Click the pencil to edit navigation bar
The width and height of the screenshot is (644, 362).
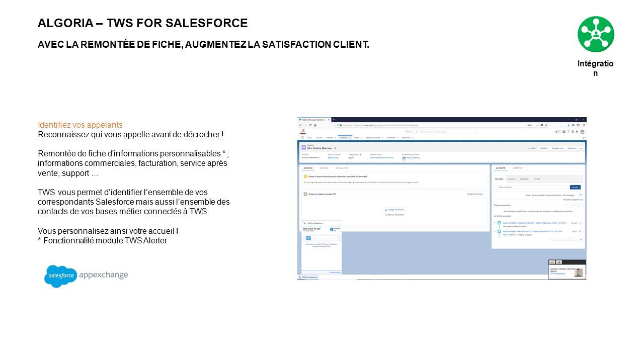coord(584,138)
